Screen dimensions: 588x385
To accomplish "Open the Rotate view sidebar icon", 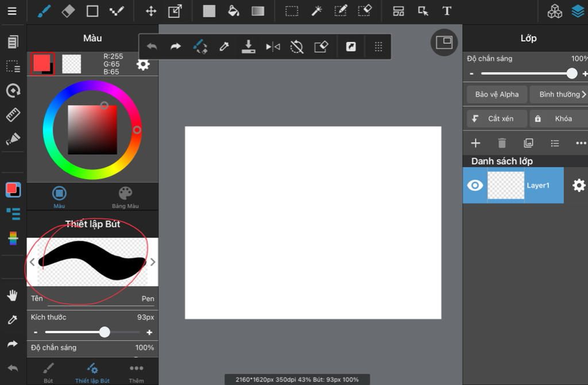I will (x=13, y=90).
